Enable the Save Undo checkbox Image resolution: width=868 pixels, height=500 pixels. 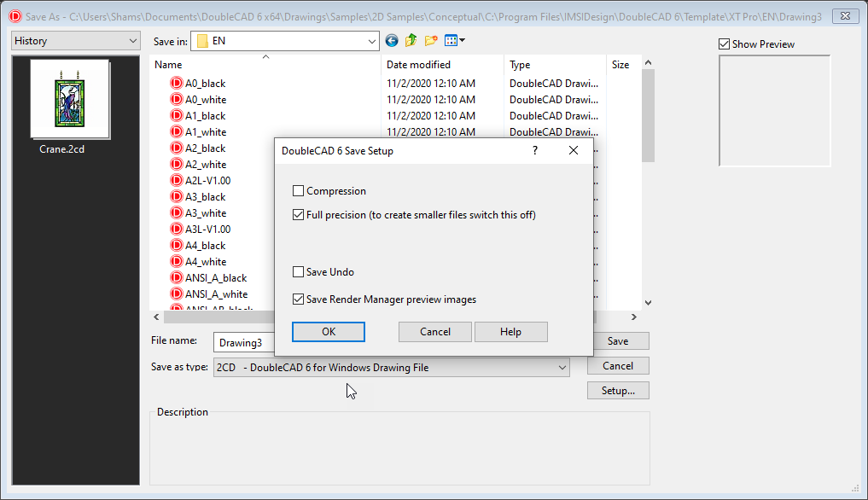299,272
